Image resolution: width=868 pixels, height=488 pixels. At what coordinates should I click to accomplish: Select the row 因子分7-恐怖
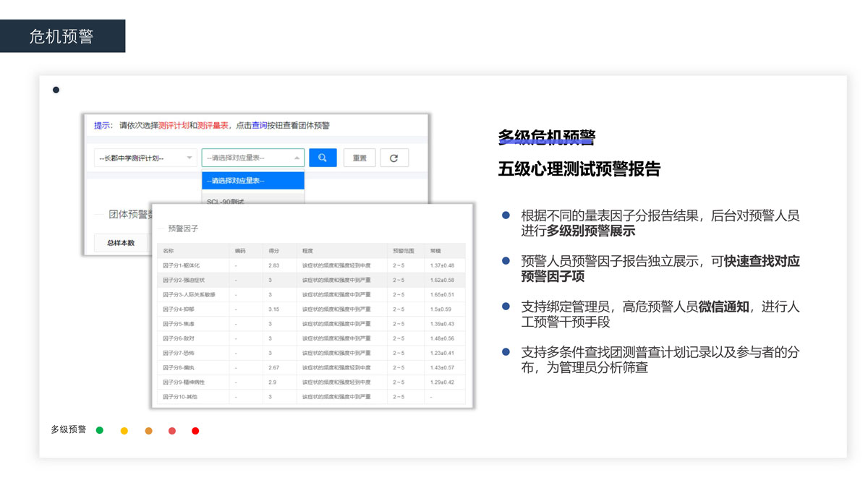point(311,353)
